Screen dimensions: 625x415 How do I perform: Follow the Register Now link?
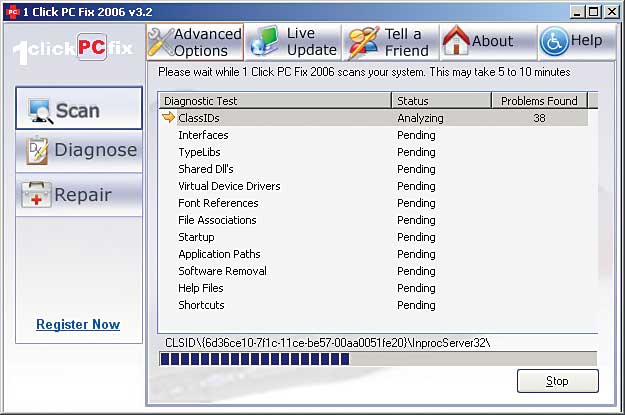[x=78, y=324]
